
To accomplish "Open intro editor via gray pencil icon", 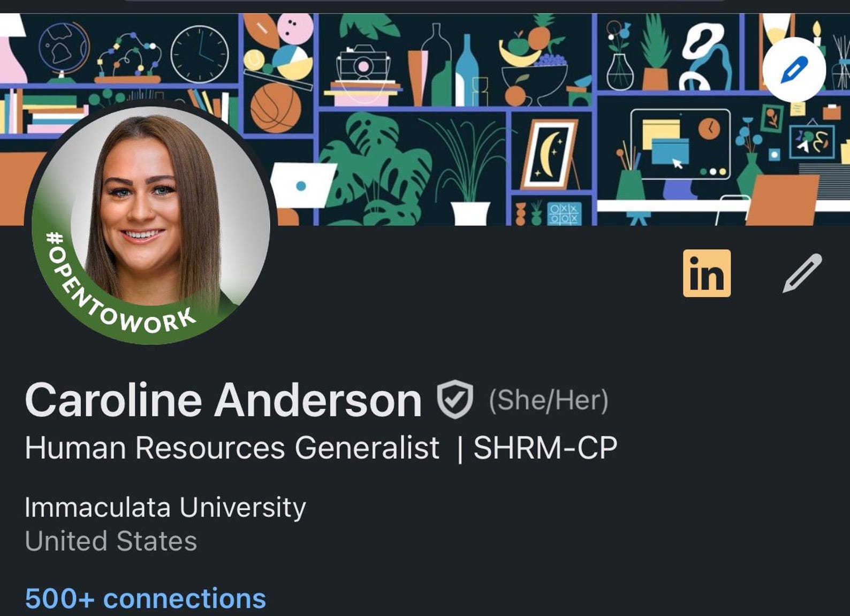I will pyautogui.click(x=802, y=273).
